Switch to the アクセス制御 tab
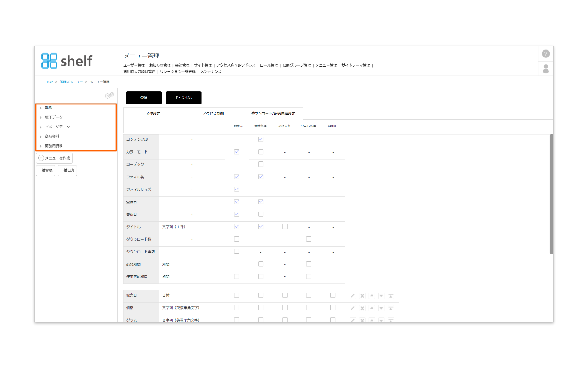Image resolution: width=588 pixels, height=368 pixels. [213, 114]
